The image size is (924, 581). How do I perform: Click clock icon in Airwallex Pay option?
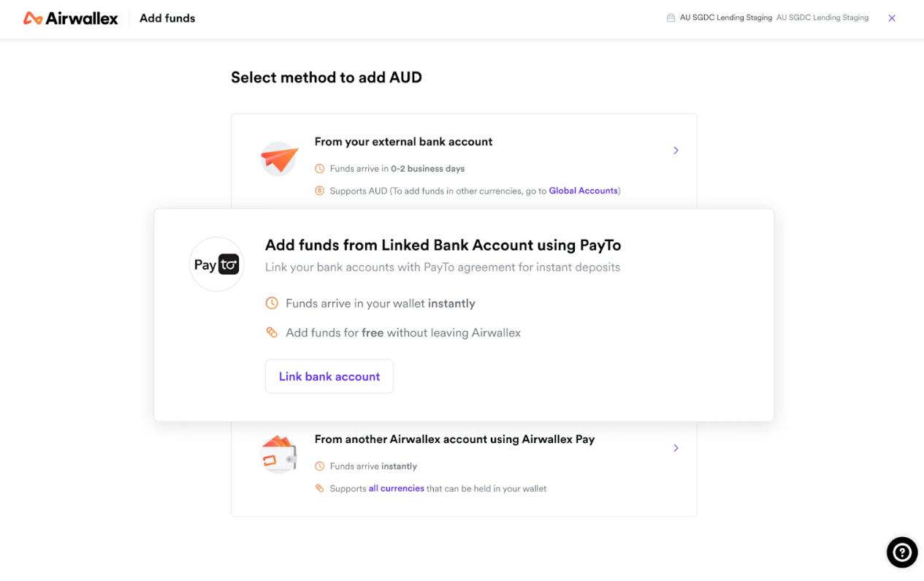pyautogui.click(x=319, y=466)
